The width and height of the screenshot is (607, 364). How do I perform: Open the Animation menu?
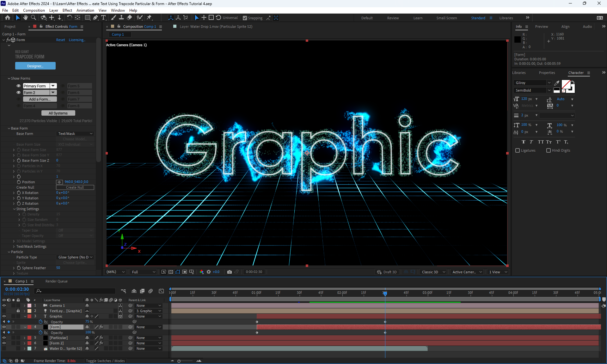(x=85, y=10)
